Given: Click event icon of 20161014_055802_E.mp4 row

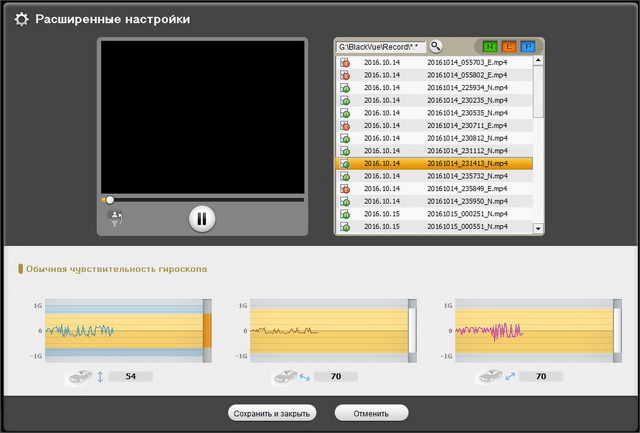Looking at the screenshot, I should point(345,75).
